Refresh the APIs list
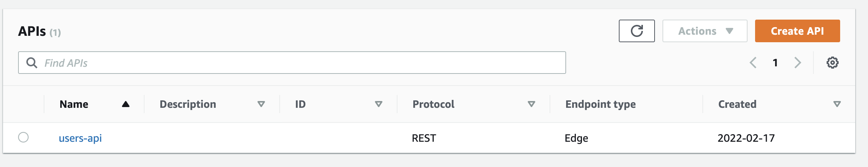868x167 pixels. (637, 31)
